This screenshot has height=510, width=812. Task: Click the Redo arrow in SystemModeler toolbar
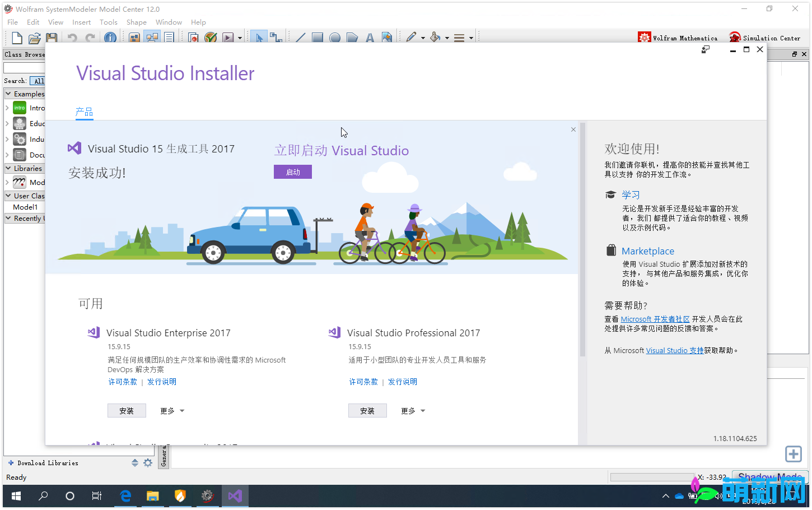pos(90,38)
